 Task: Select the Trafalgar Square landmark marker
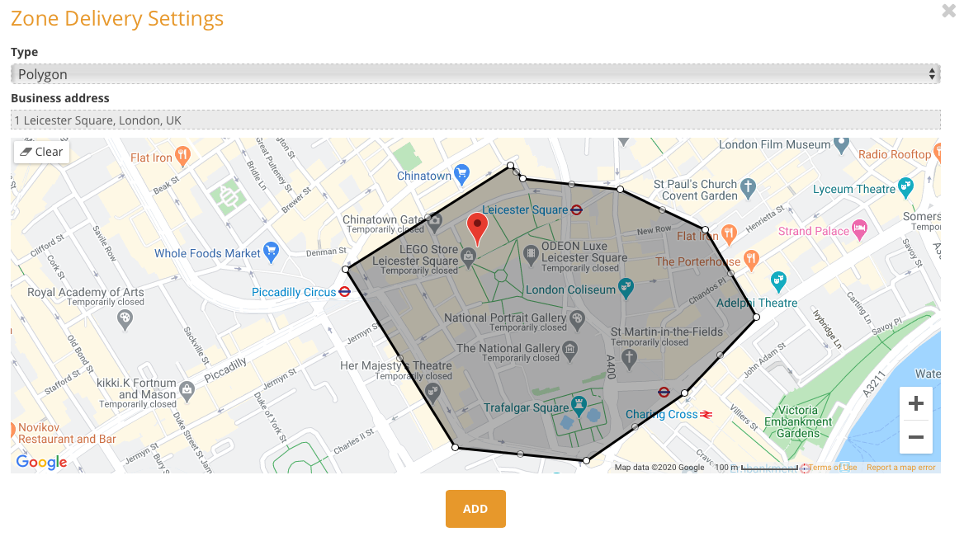point(579,405)
